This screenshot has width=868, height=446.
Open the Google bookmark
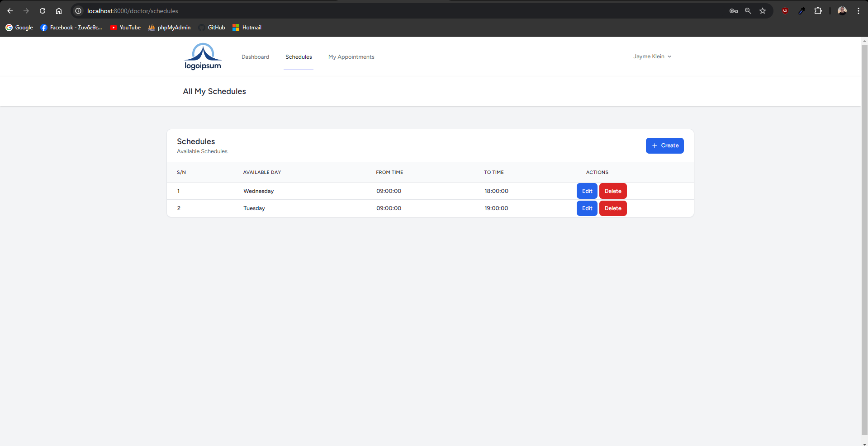pyautogui.click(x=19, y=28)
